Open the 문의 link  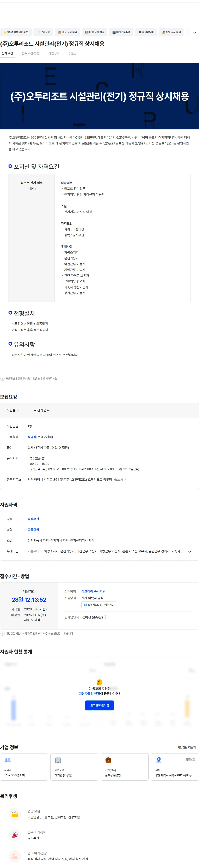[x=45, y=378]
